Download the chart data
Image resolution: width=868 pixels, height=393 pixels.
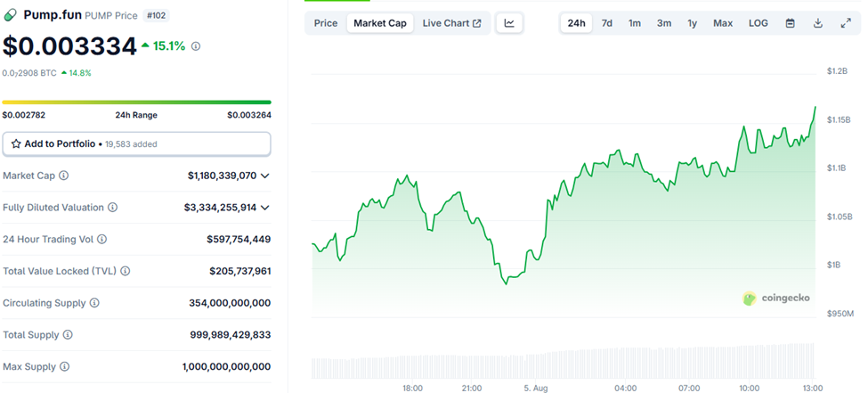point(817,23)
